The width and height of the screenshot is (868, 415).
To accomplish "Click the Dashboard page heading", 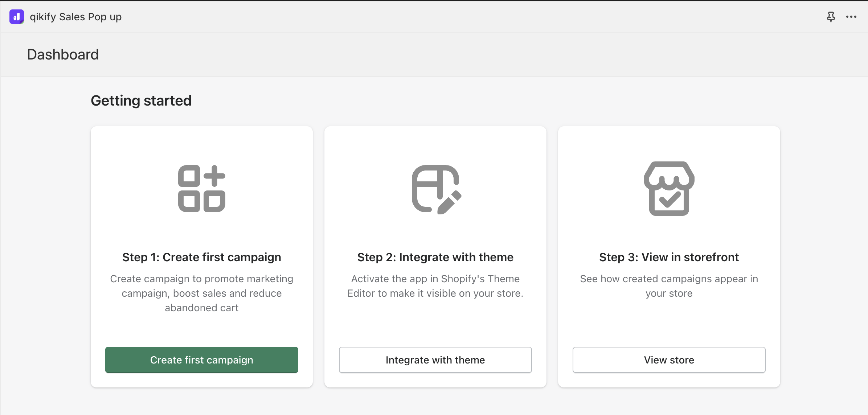I will point(63,54).
